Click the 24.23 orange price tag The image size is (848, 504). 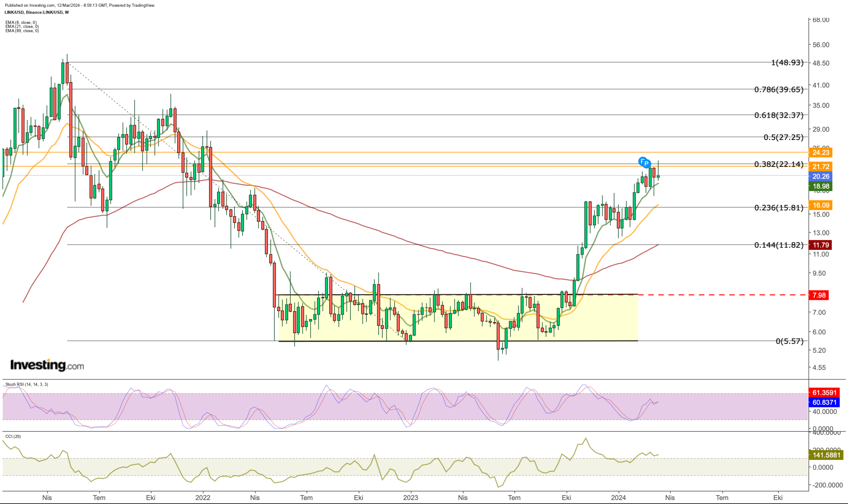click(821, 153)
